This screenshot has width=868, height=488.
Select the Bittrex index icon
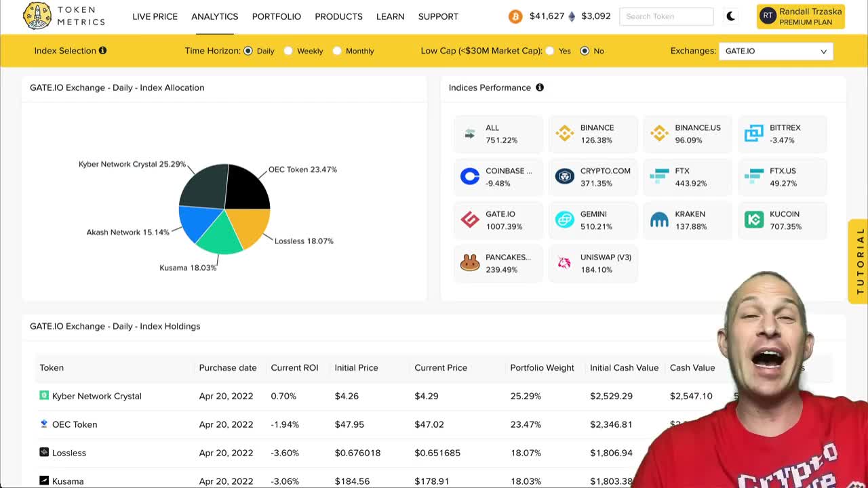click(x=754, y=134)
